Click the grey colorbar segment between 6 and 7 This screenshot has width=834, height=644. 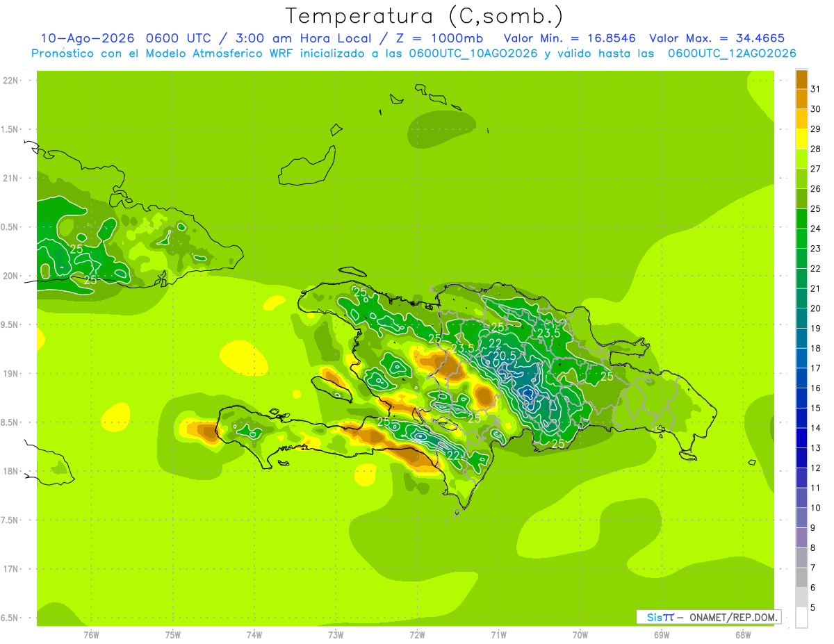coord(801,578)
